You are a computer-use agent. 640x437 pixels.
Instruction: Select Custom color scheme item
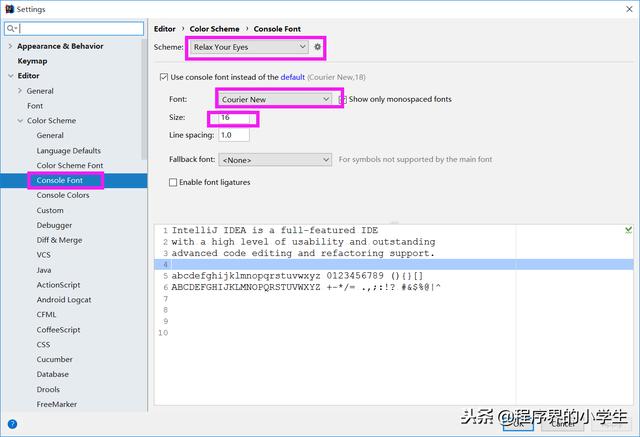(x=50, y=210)
